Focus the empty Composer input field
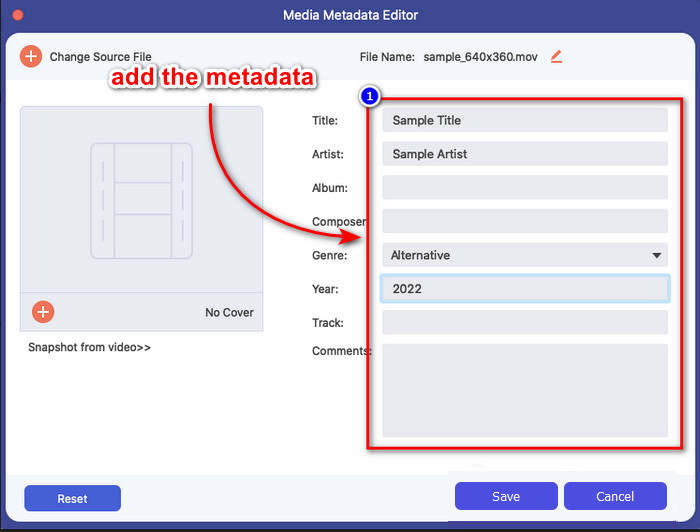This screenshot has width=700, height=532. pos(524,221)
